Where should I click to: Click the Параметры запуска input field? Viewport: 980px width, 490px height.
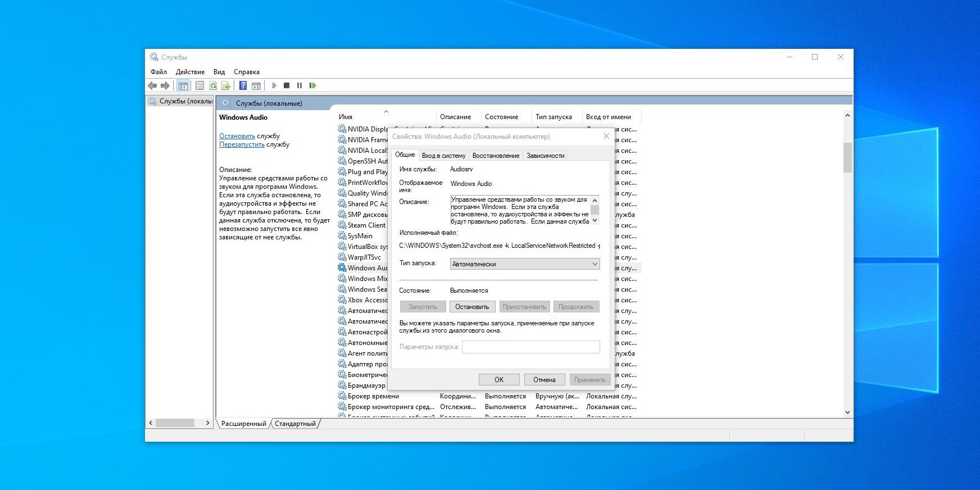(530, 347)
